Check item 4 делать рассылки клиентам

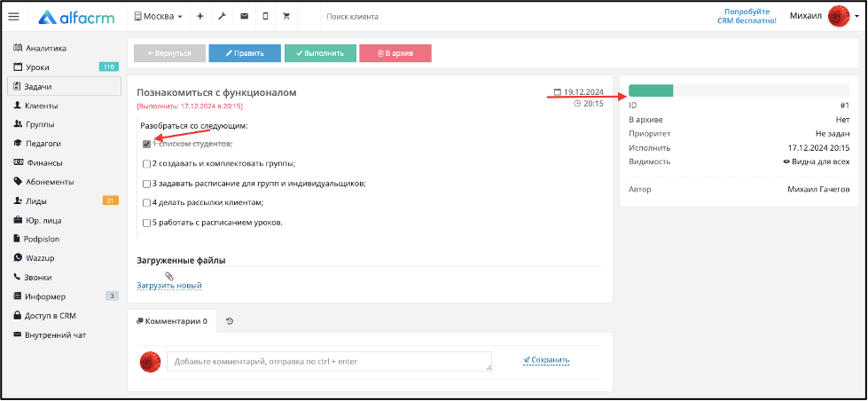point(146,203)
